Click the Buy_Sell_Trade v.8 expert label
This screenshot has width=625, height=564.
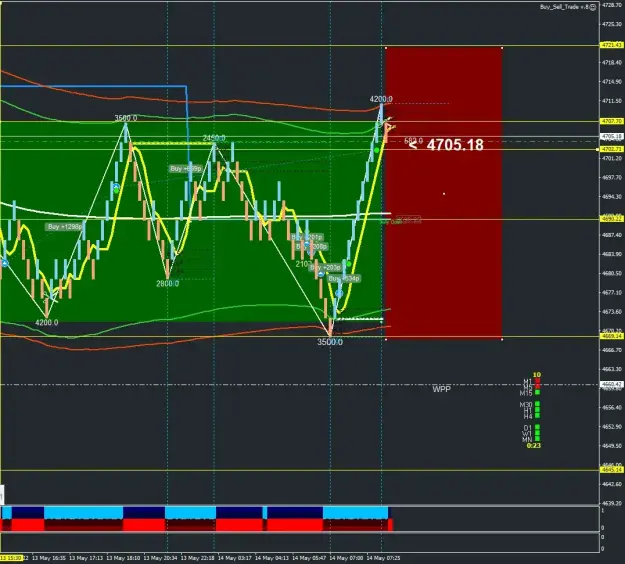point(564,7)
